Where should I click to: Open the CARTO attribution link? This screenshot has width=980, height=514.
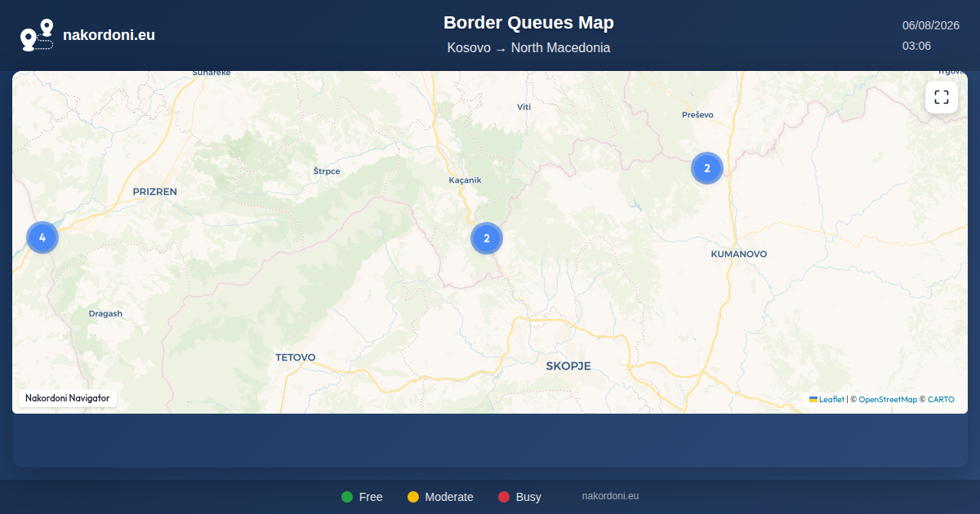[x=941, y=400]
